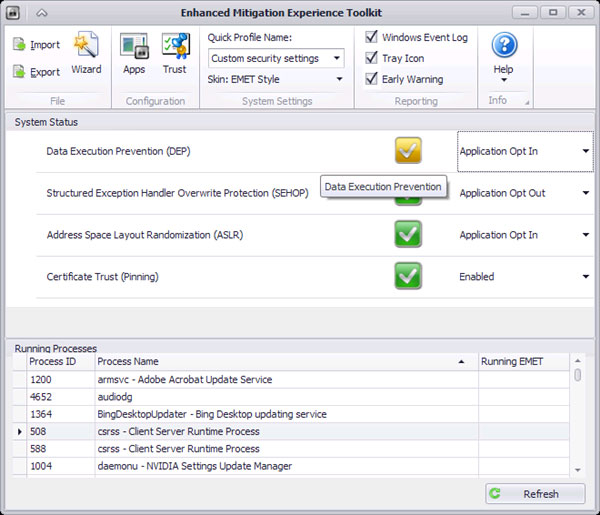Click the EMET padlock icon in title bar
600x515 pixels.
[13, 13]
